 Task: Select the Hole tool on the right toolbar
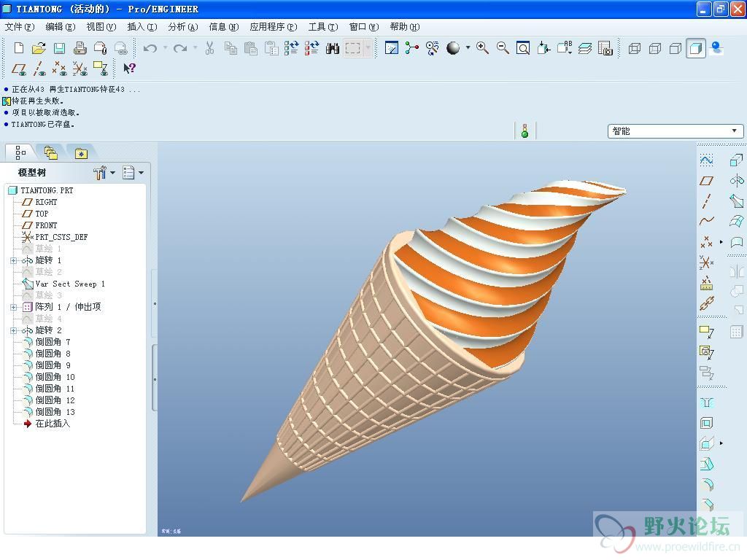[x=706, y=402]
